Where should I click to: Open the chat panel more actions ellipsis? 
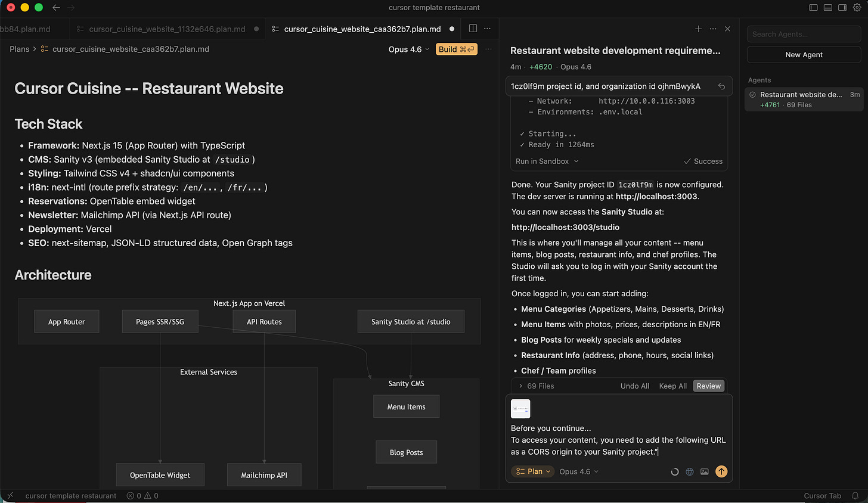pyautogui.click(x=713, y=29)
